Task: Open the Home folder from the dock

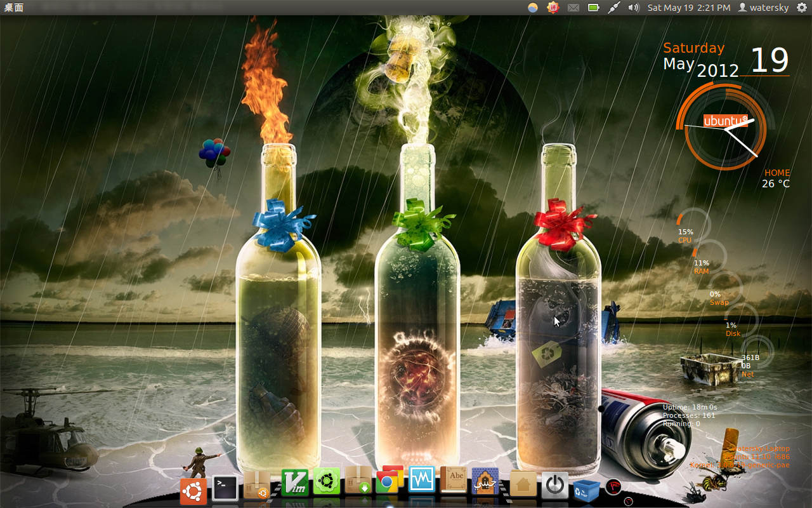Action: (x=523, y=485)
